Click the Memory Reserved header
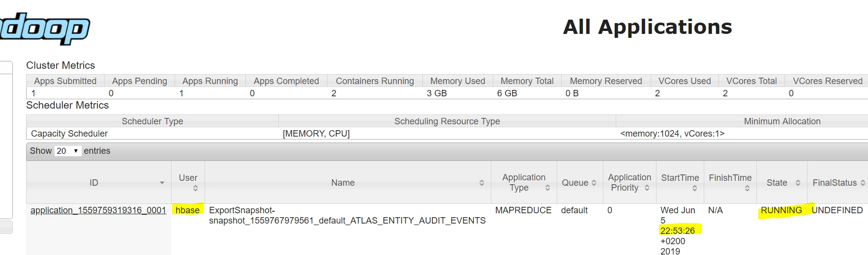 [x=606, y=81]
